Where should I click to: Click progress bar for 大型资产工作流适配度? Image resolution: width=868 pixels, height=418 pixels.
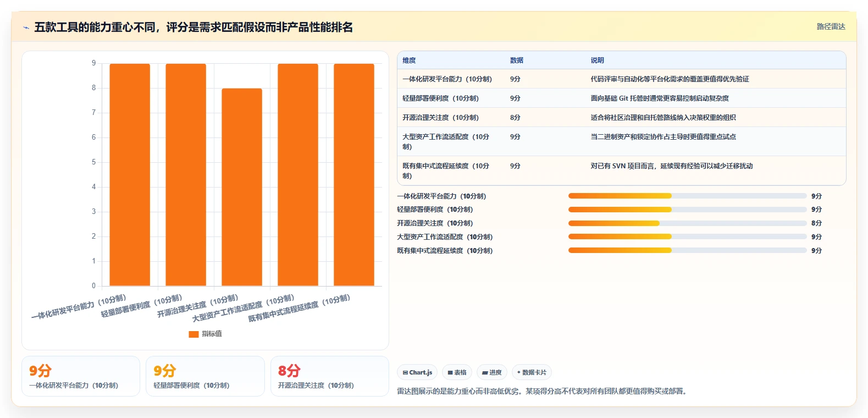pos(687,237)
